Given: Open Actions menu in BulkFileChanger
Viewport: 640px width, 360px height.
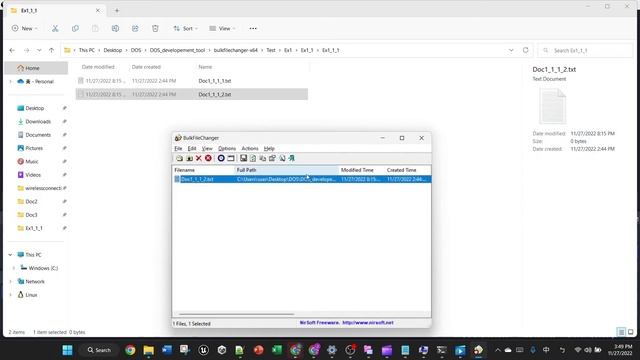Looking at the screenshot, I should [x=250, y=149].
